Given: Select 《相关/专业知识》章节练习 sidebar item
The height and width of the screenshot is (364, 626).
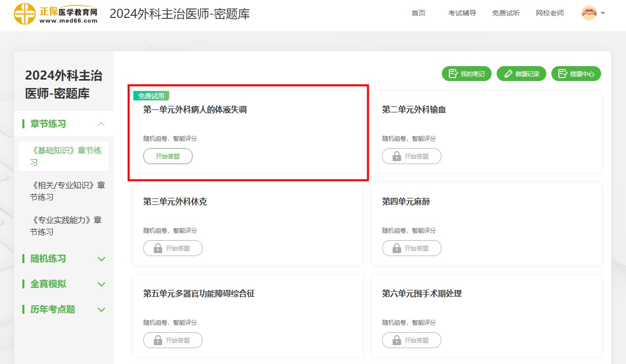Looking at the screenshot, I should click(67, 191).
